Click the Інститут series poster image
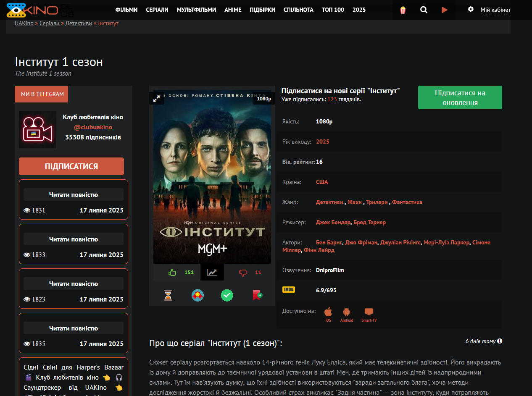Image resolution: width=532 pixels, height=396 pixels. point(212,176)
